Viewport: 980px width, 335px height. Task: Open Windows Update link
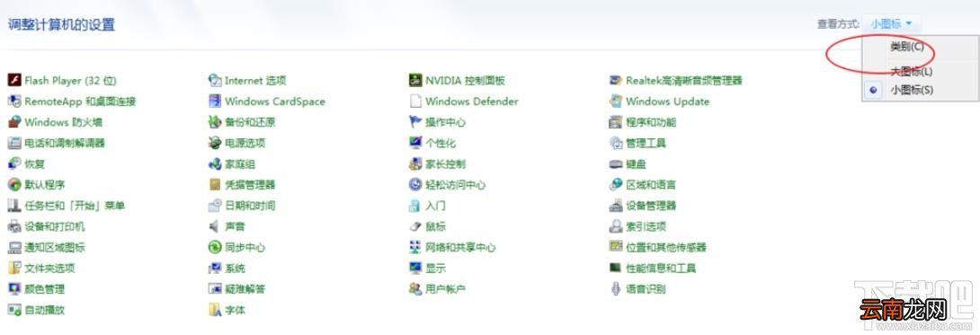click(667, 101)
